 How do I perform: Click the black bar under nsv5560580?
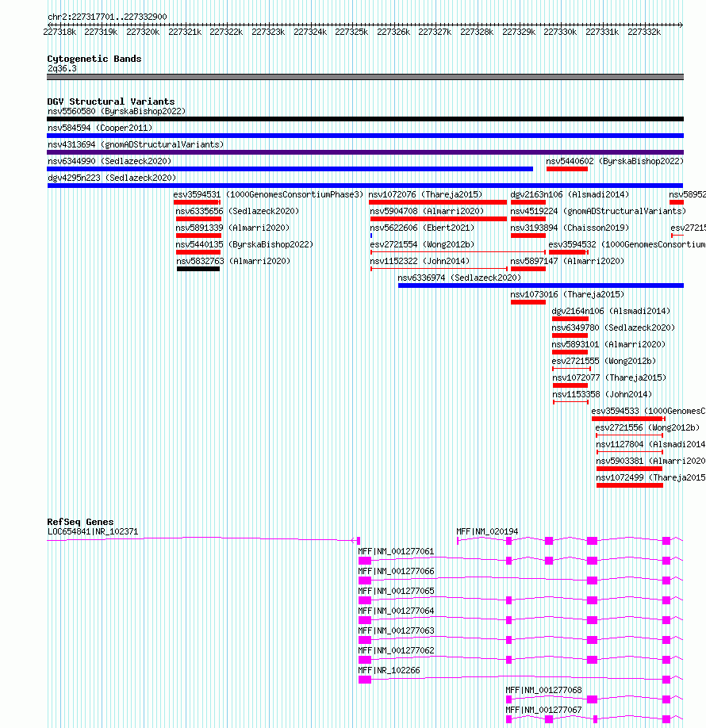pyautogui.click(x=365, y=119)
